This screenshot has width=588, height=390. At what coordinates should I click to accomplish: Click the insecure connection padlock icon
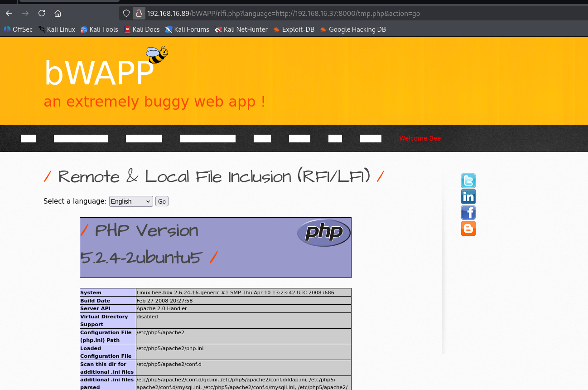139,14
